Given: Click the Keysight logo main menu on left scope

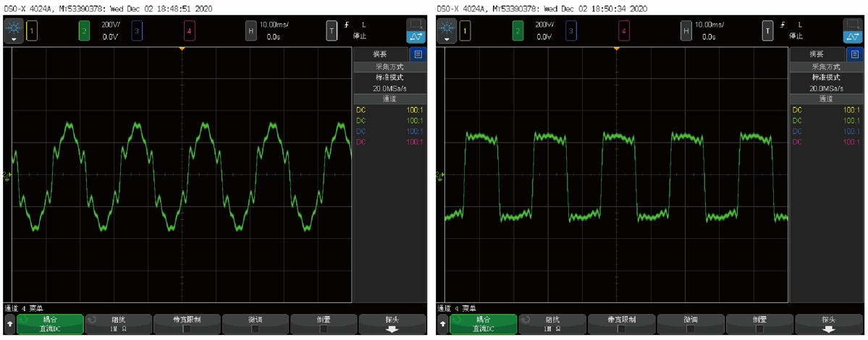Looking at the screenshot, I should [x=14, y=30].
